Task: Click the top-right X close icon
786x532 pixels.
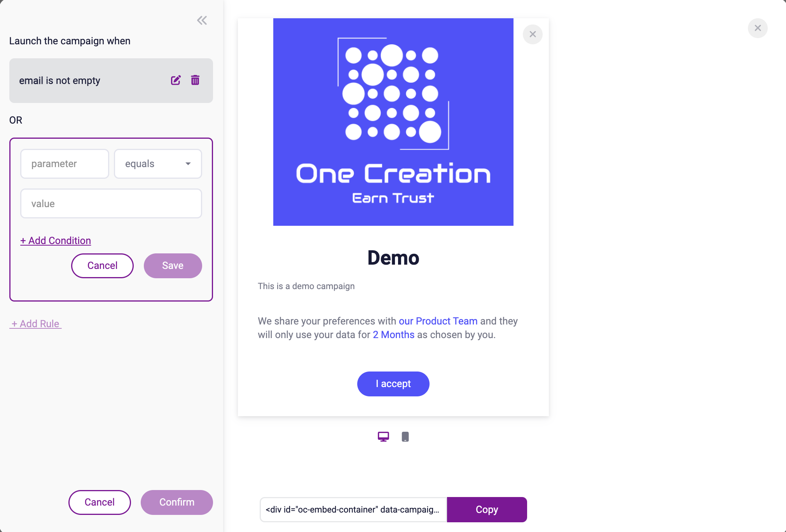Action: tap(758, 28)
